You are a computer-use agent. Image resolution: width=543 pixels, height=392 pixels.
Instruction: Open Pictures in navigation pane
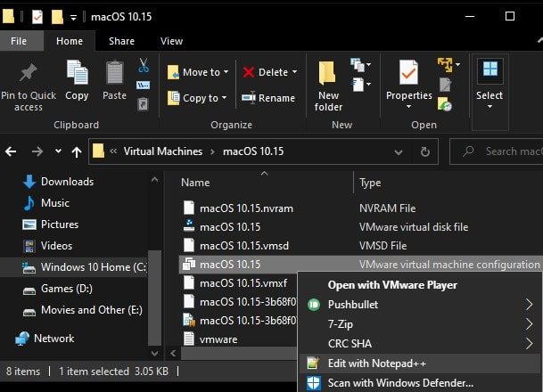pos(51,225)
